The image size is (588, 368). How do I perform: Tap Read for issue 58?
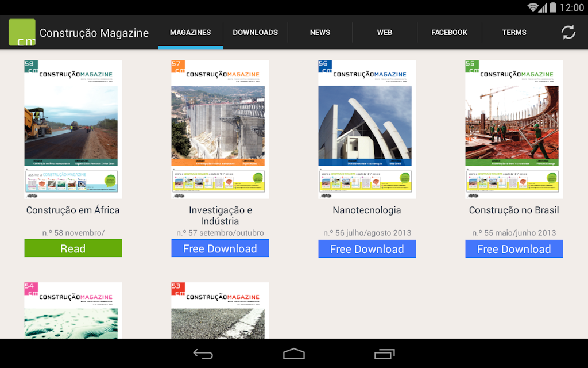73,248
